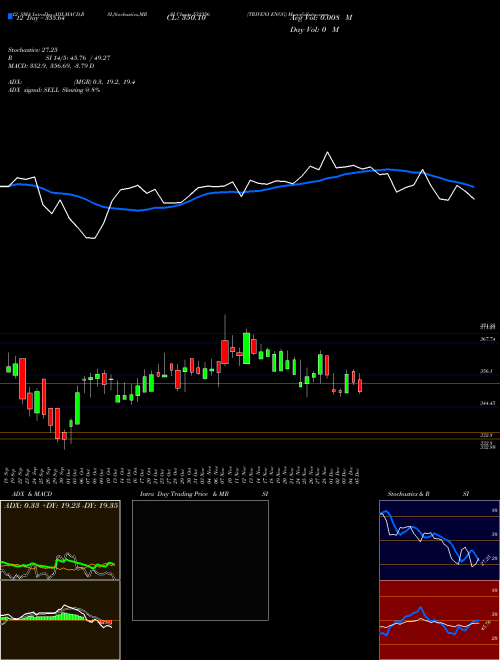This screenshot has width=500, height=660.
Task: Select the 'Avg Vol: 0.008 M' label
Action: click(x=321, y=18)
